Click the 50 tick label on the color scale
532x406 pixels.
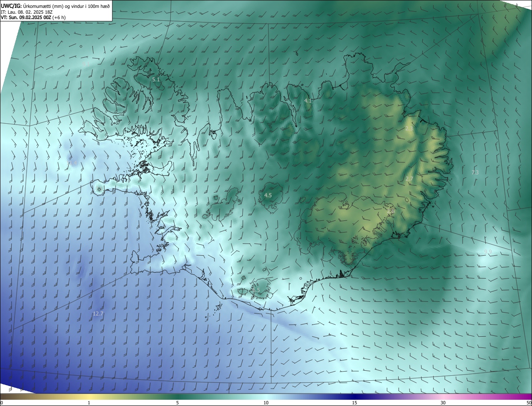coord(529,403)
